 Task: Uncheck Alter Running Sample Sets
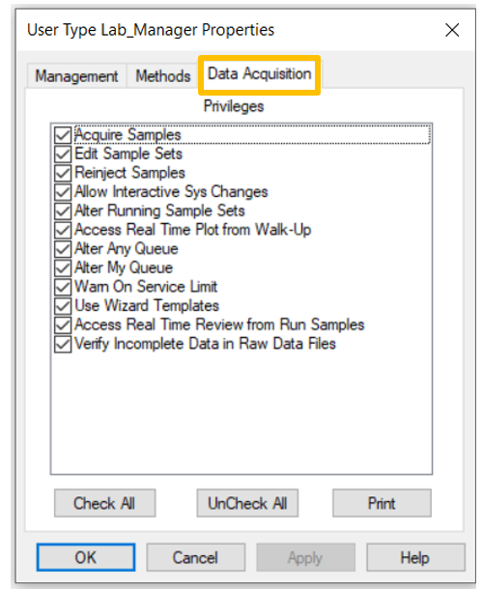coord(63,211)
